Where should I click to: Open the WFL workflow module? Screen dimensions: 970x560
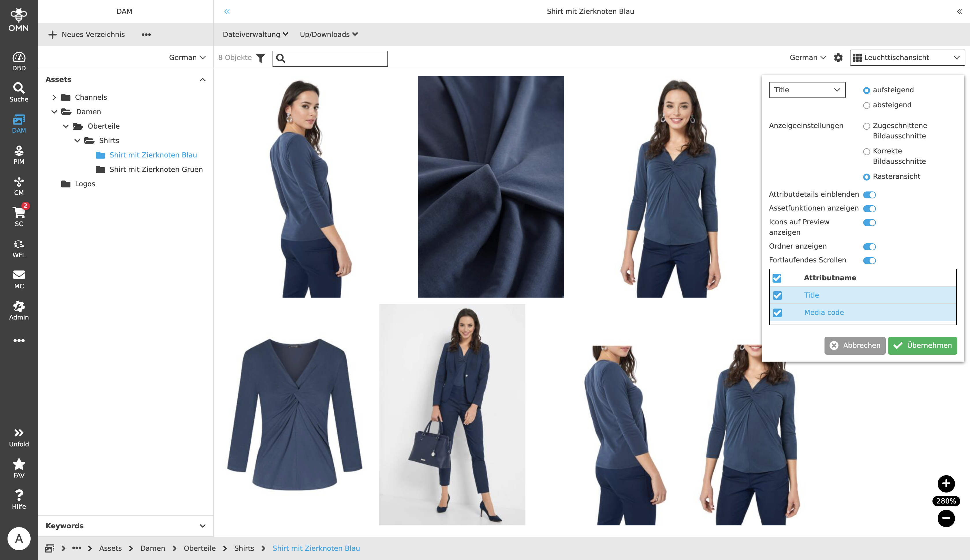point(19,248)
